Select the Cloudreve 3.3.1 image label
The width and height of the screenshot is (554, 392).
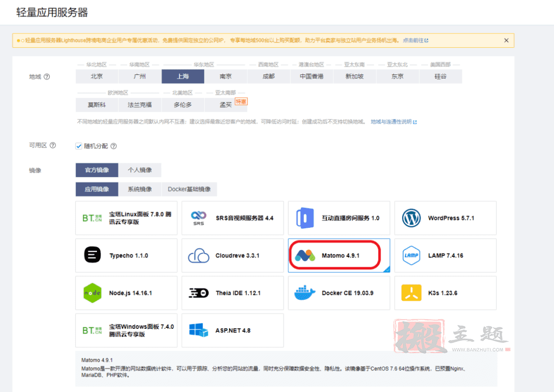(238, 256)
